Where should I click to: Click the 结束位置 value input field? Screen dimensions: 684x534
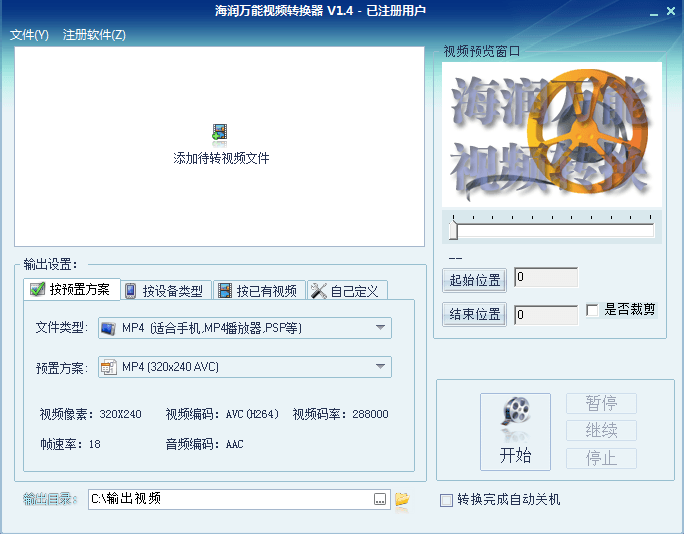pos(546,315)
